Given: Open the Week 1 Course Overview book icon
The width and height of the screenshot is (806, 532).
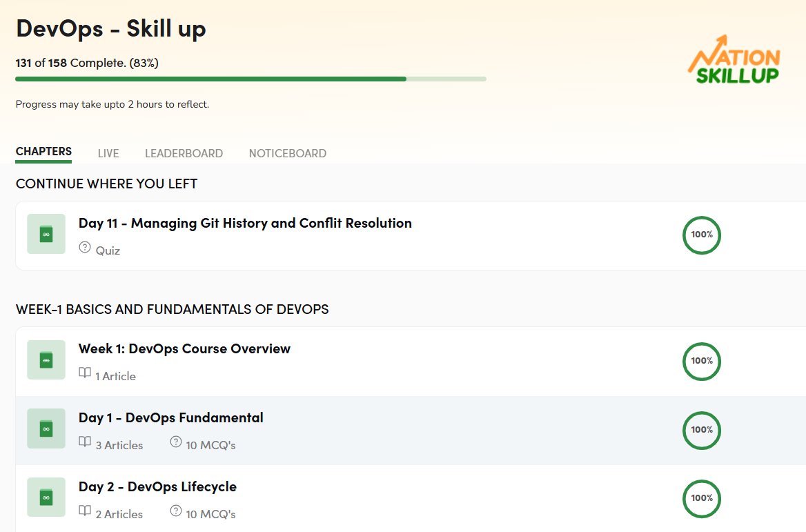Looking at the screenshot, I should (x=46, y=359).
